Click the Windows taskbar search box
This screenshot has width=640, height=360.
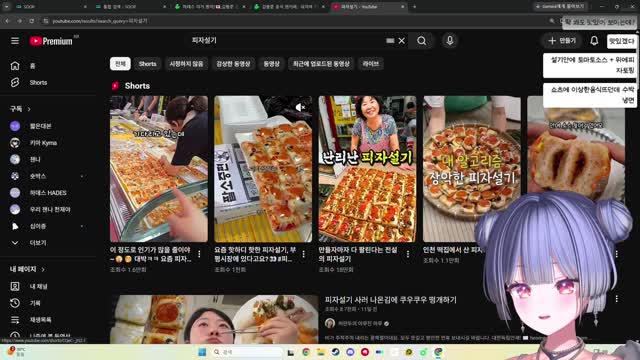click(247, 352)
